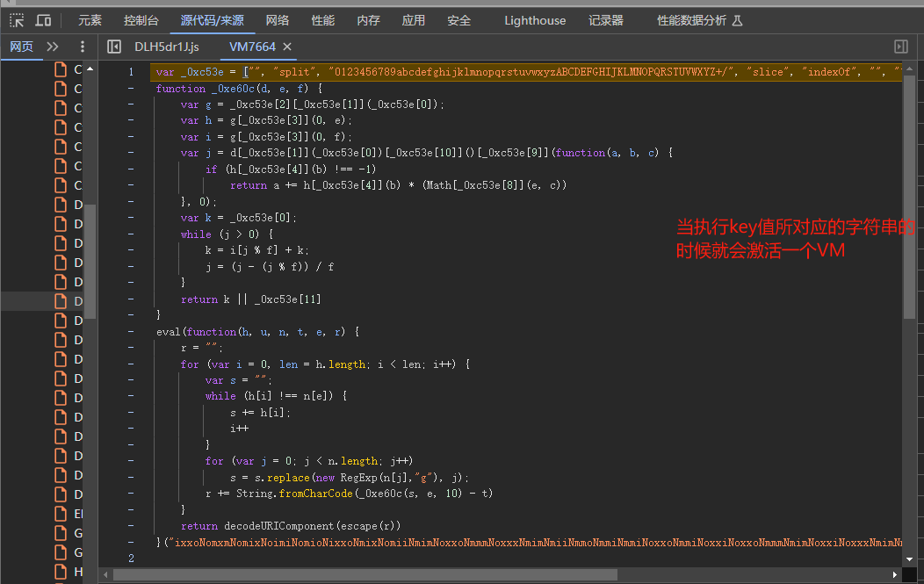Click the 'var s = "";' code line
The height and width of the screenshot is (584, 924).
pyautogui.click(x=239, y=380)
